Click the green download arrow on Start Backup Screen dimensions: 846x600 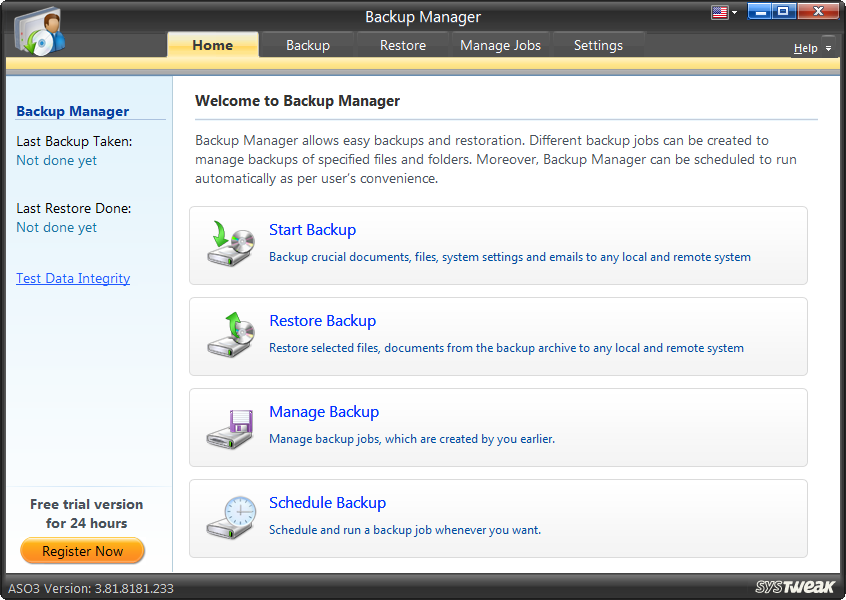219,235
